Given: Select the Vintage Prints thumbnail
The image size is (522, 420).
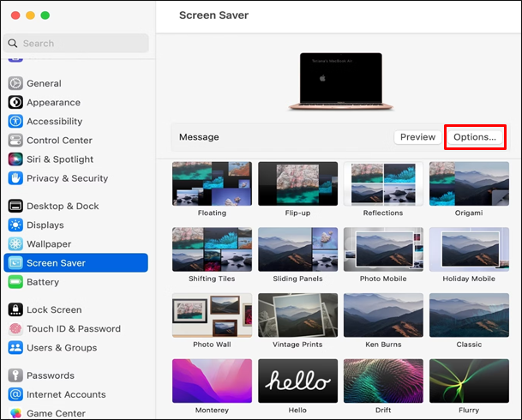Looking at the screenshot, I should pos(297,315).
